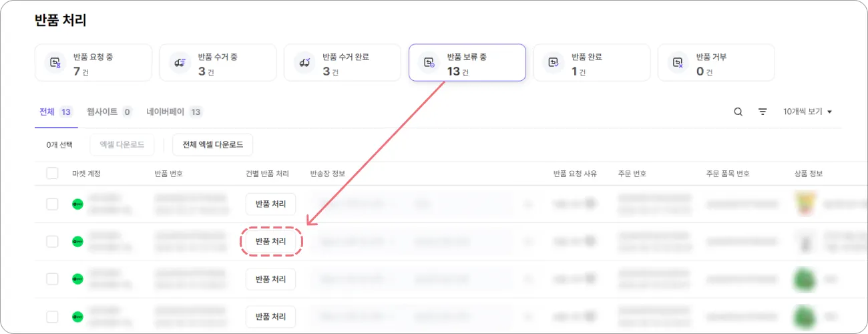Screen dimensions: 868x334
Task: Click the 반품 거부 card icon
Action: (677, 63)
